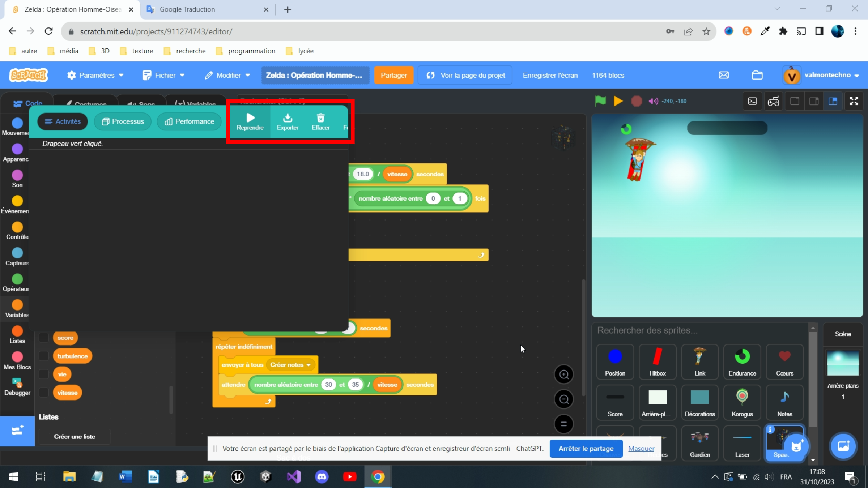The image size is (868, 488).
Task: Open Discord from the taskbar
Action: 322,477
